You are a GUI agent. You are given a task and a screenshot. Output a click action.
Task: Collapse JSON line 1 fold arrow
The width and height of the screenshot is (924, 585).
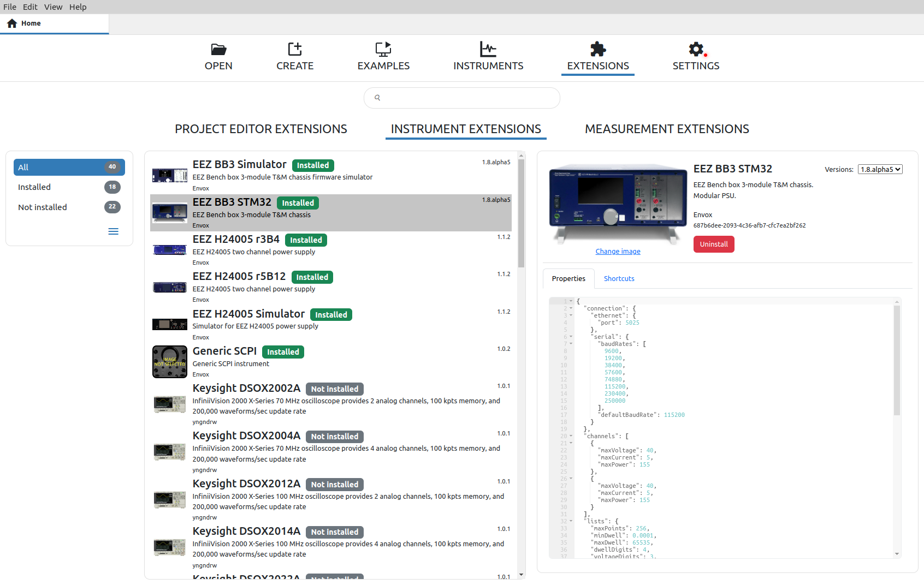[571, 301]
